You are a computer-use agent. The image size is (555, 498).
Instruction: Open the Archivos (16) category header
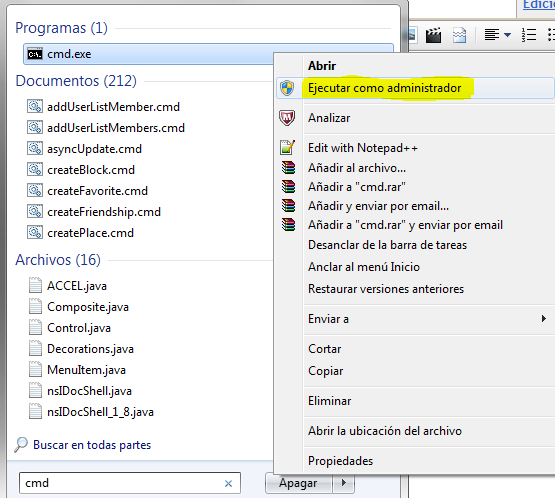point(58,260)
